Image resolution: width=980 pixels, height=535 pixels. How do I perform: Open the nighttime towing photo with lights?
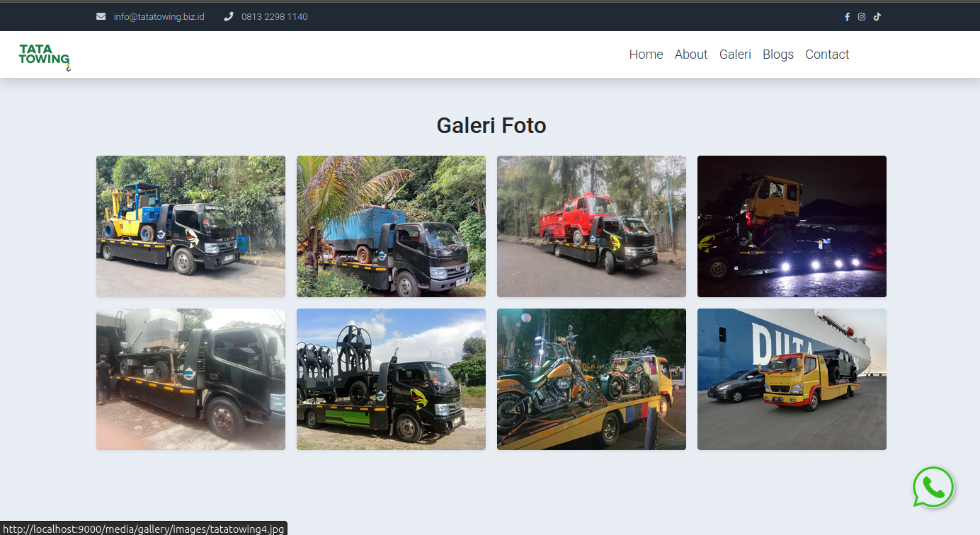791,226
